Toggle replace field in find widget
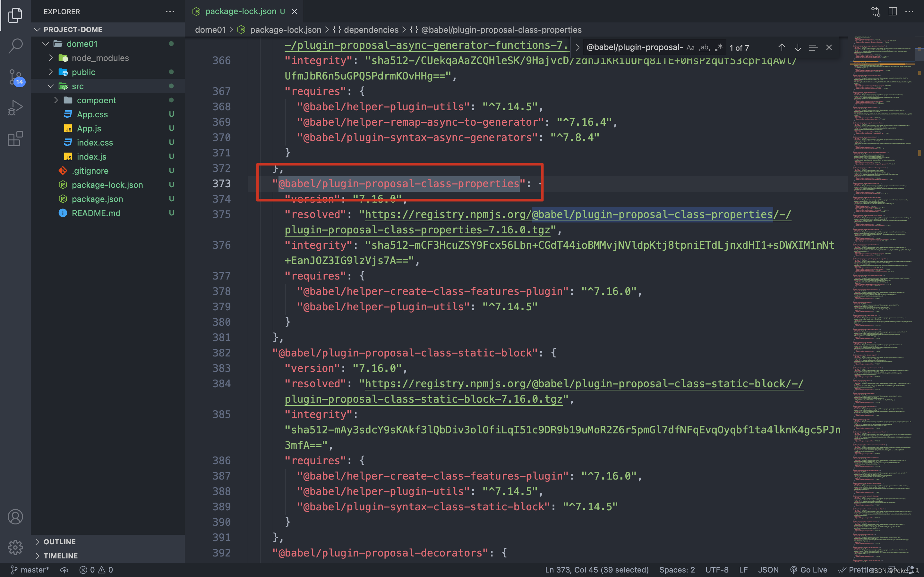 tap(578, 48)
